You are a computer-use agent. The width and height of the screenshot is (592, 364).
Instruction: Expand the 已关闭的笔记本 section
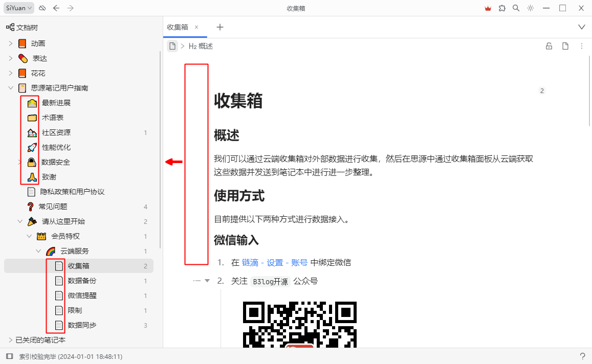tap(10, 340)
